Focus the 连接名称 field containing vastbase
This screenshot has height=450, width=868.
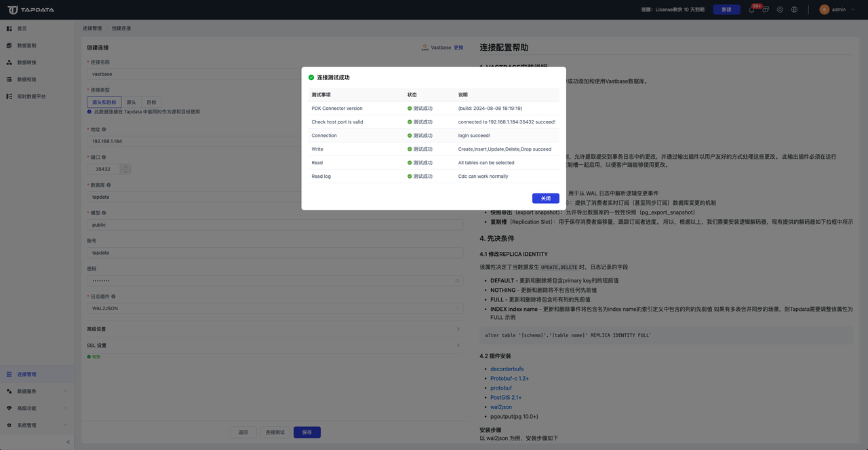click(275, 74)
